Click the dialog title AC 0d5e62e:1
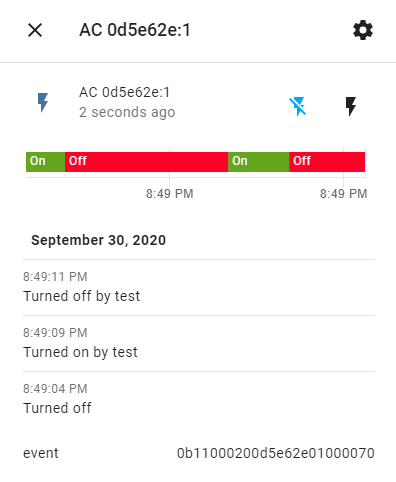Screen dimensions: 396x482 135,30
